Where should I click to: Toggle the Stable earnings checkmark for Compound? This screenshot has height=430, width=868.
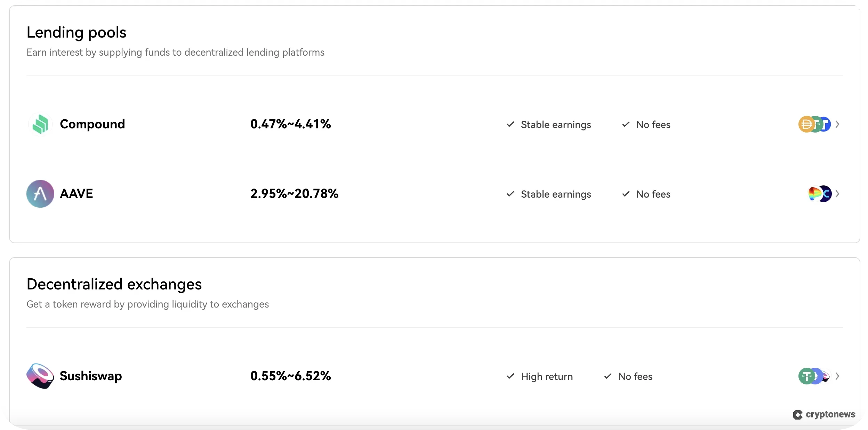click(x=509, y=125)
